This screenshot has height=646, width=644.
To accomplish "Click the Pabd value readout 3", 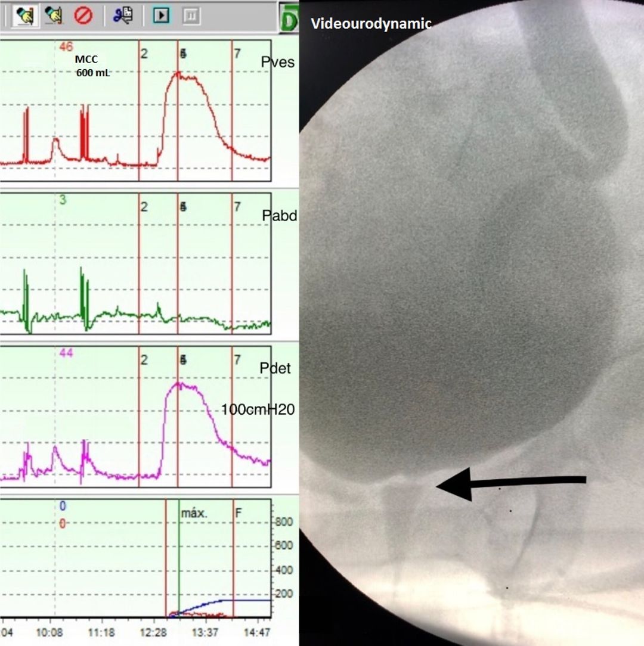I will tap(63, 200).
